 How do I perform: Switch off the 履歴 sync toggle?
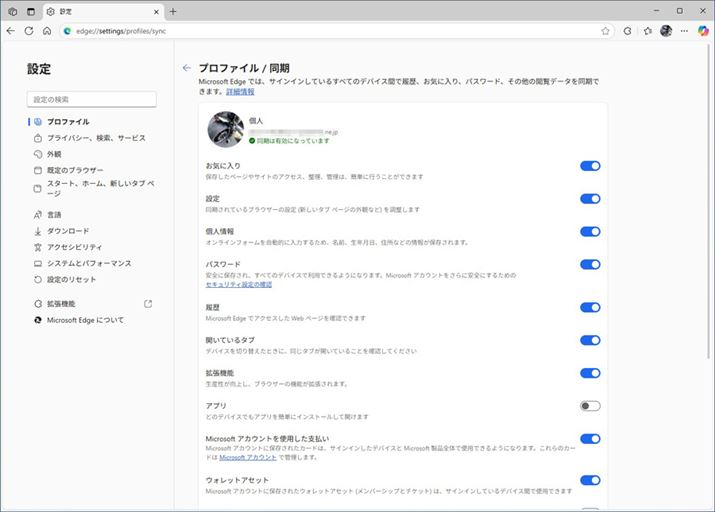click(590, 308)
